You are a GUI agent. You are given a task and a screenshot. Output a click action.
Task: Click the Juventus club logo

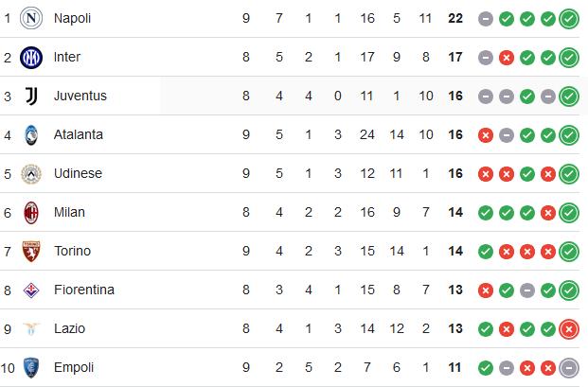[x=31, y=96]
